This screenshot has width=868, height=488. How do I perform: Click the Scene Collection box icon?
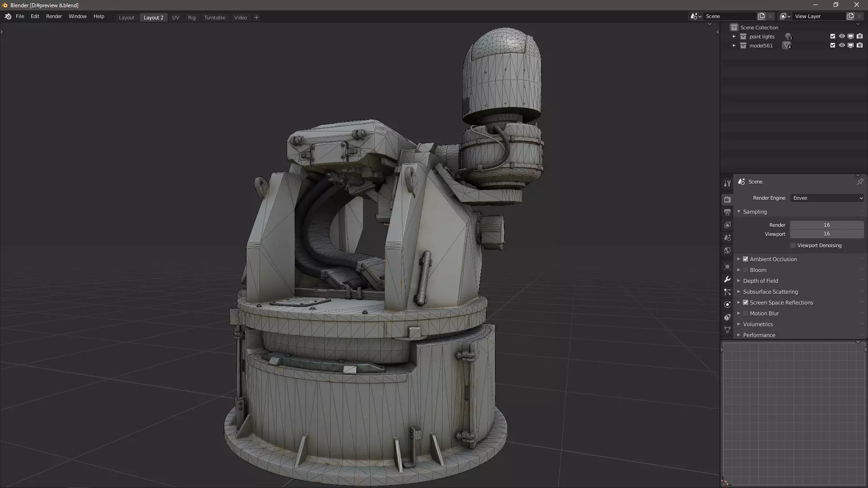click(734, 28)
